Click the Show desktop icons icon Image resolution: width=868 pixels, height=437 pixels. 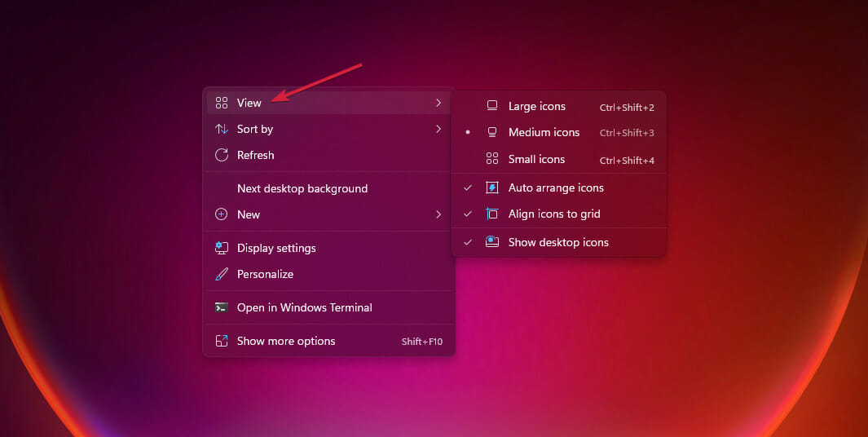tap(492, 242)
